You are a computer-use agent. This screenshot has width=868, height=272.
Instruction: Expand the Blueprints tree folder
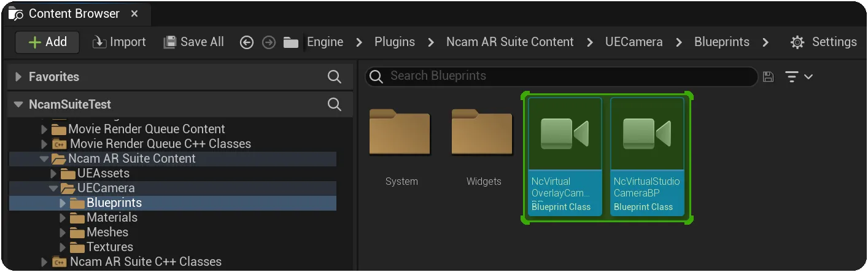pyautogui.click(x=62, y=203)
